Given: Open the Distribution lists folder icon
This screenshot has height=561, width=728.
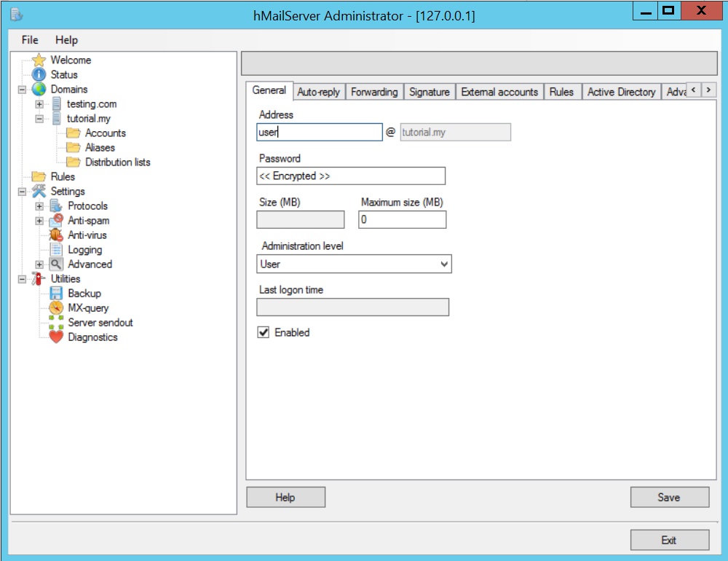Looking at the screenshot, I should point(73,162).
